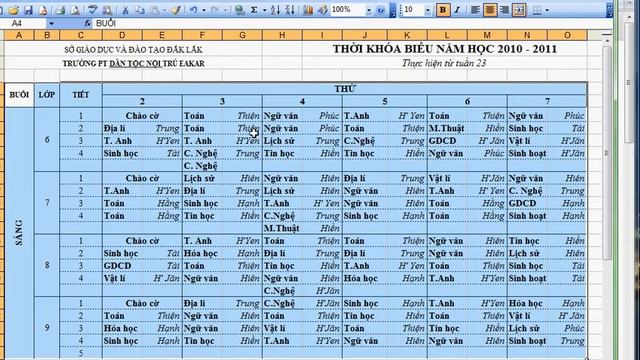Screen dimensions: 640x360
Task: Click the formula bar containing BUỔI
Action: point(351,23)
